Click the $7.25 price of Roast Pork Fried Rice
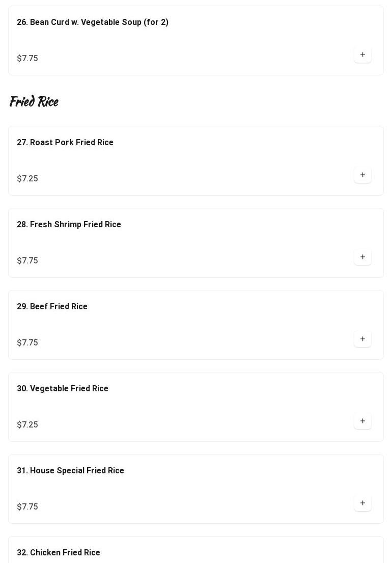Viewport: 392px width, 563px height. click(x=27, y=178)
